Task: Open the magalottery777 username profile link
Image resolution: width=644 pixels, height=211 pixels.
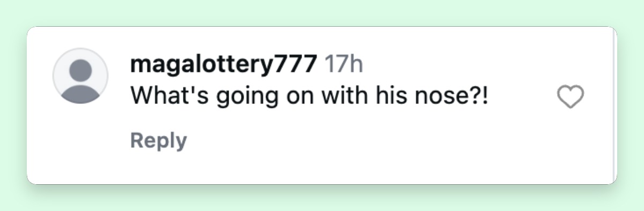Action: (223, 65)
